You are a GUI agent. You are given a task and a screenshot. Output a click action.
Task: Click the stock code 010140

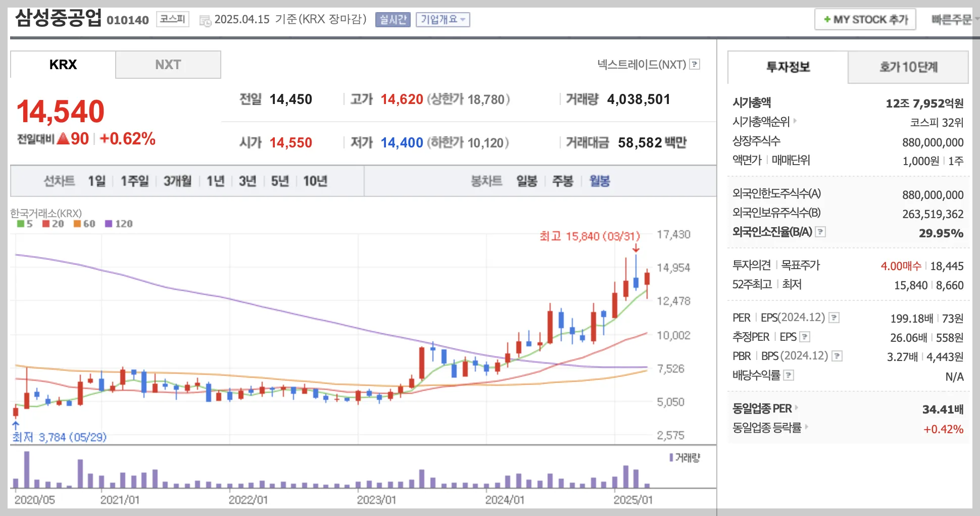[x=128, y=20]
